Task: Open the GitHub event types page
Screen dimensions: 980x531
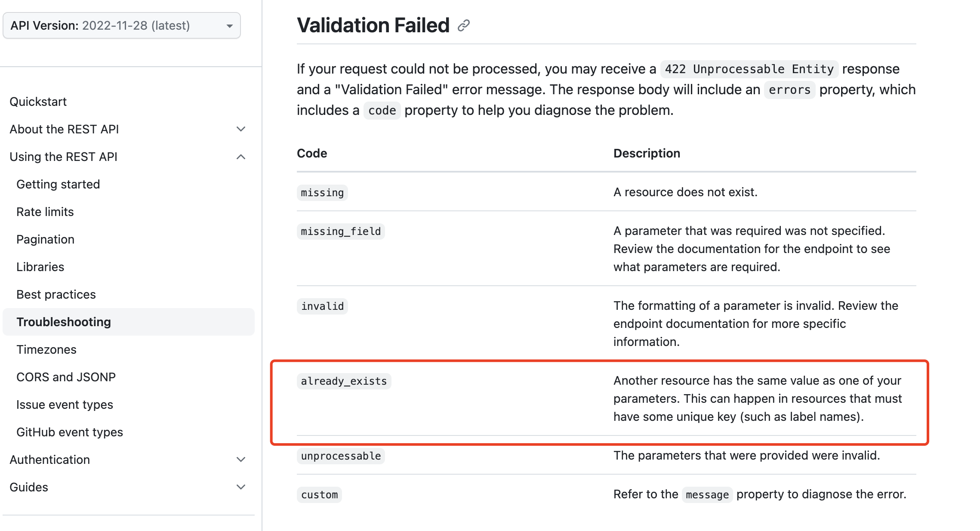Action: point(70,432)
